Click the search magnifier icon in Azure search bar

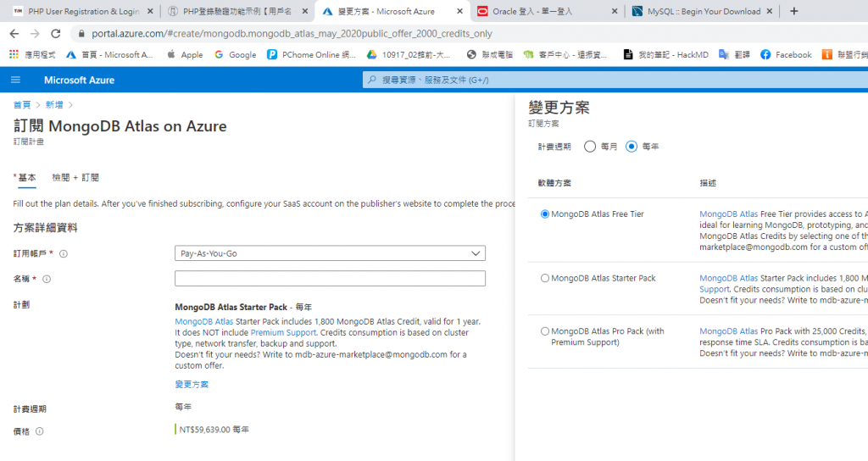point(372,80)
